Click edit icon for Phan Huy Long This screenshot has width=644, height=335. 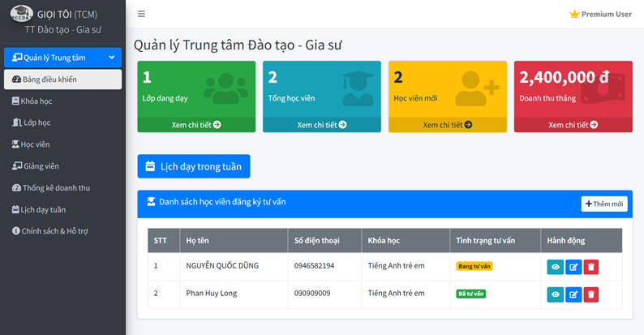pos(573,294)
